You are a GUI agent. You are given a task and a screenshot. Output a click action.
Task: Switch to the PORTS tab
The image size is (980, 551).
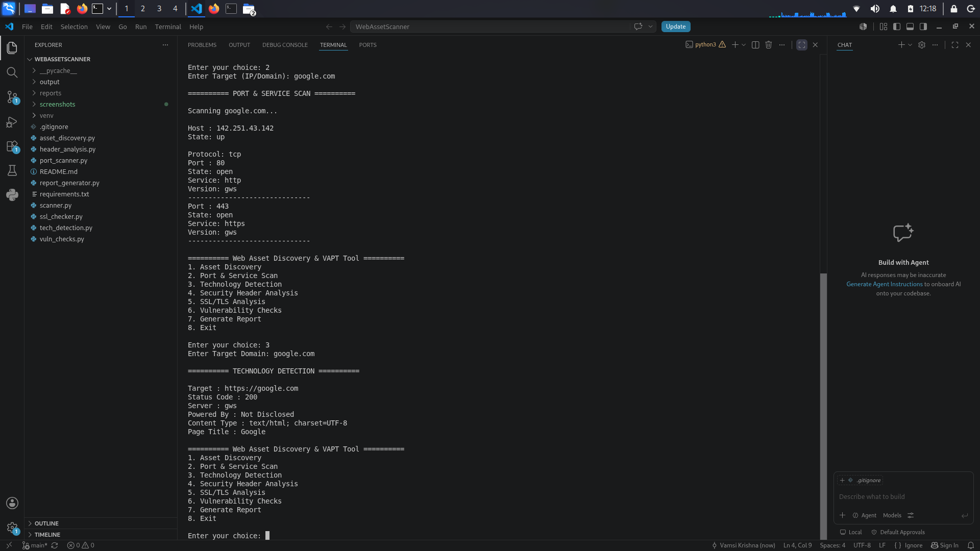(367, 45)
